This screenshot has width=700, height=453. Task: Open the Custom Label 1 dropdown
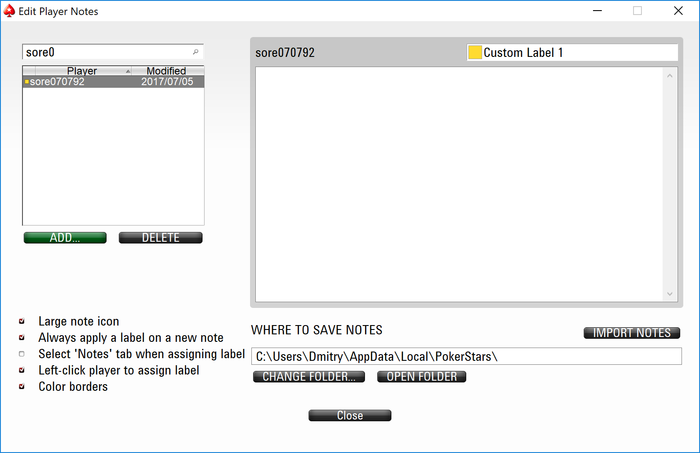point(572,52)
